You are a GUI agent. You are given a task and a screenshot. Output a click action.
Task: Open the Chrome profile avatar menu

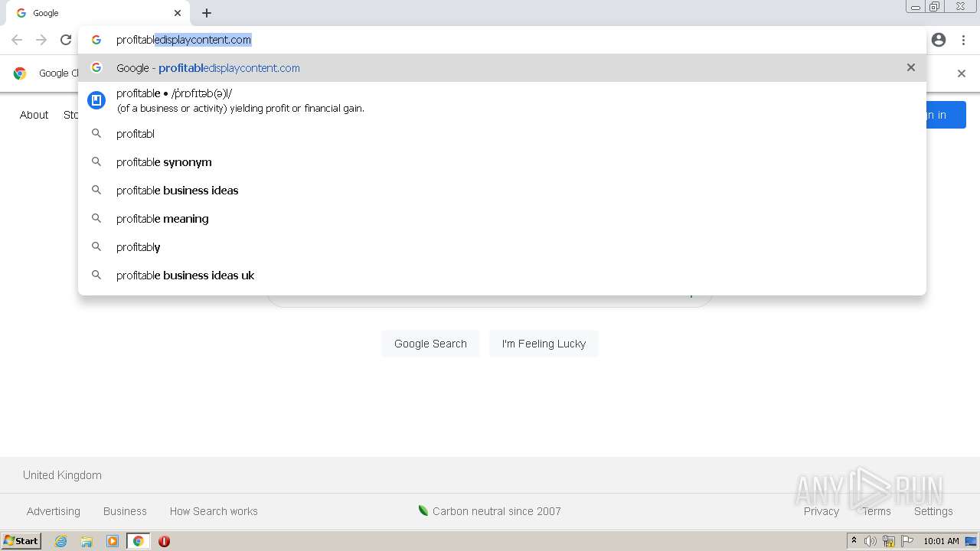[x=939, y=40]
